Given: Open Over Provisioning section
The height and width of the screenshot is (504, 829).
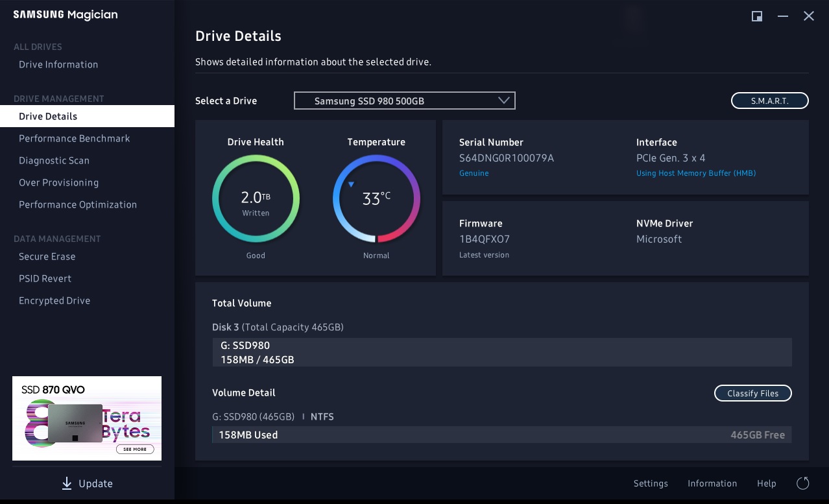Looking at the screenshot, I should tap(59, 182).
